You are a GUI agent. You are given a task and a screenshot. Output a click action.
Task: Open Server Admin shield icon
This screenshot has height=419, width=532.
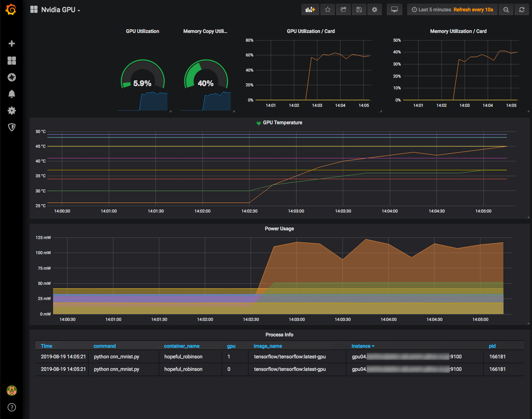coord(12,127)
